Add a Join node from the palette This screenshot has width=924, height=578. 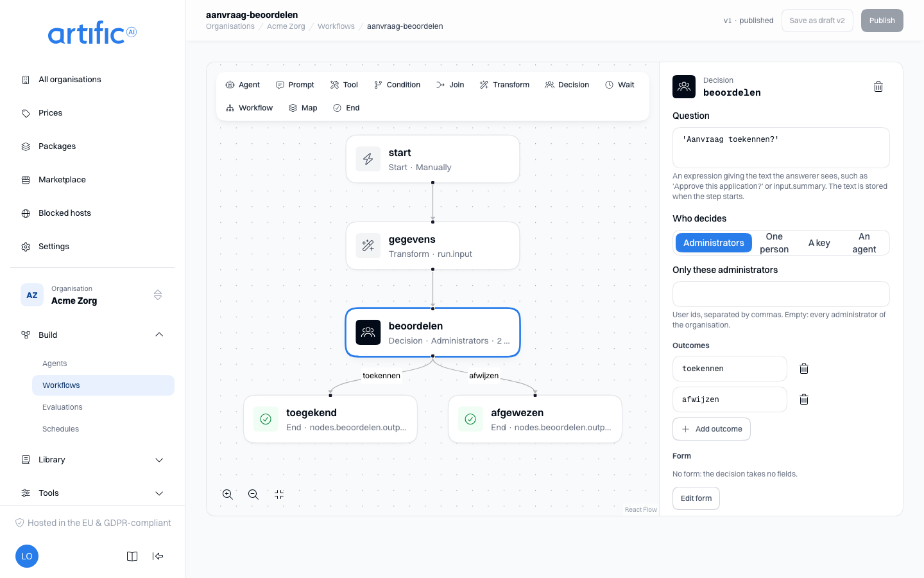(x=450, y=85)
